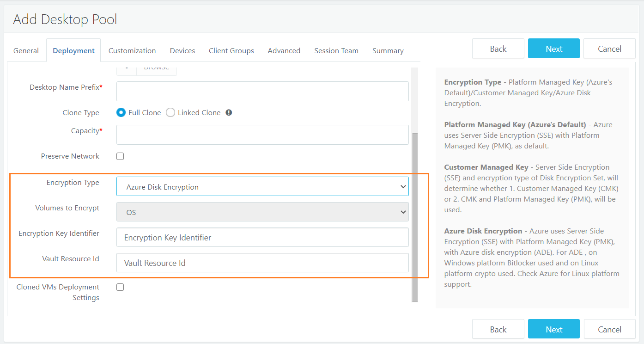Select the Full Clone radio button
This screenshot has height=344, width=644.
(x=121, y=113)
